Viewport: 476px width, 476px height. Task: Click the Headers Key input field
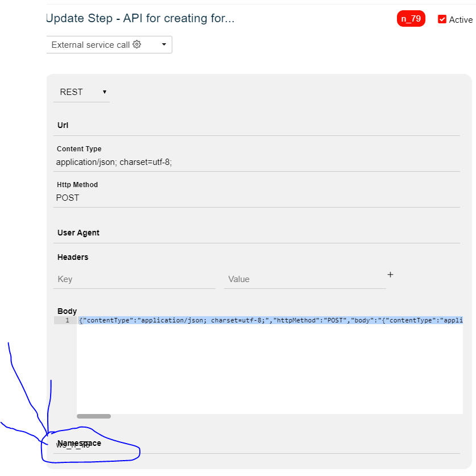[x=134, y=279]
